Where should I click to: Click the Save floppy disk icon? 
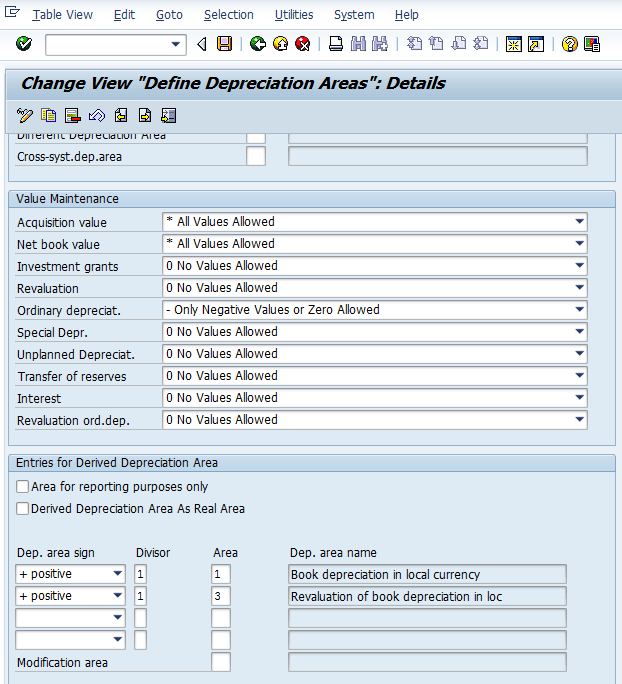[x=225, y=44]
